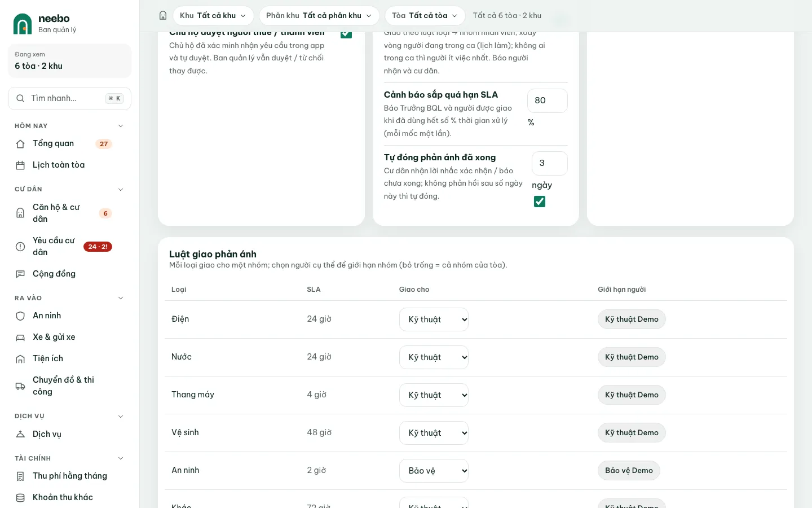This screenshot has height=508, width=812.
Task: Click the Dịch vụ service icon
Action: tap(20, 435)
